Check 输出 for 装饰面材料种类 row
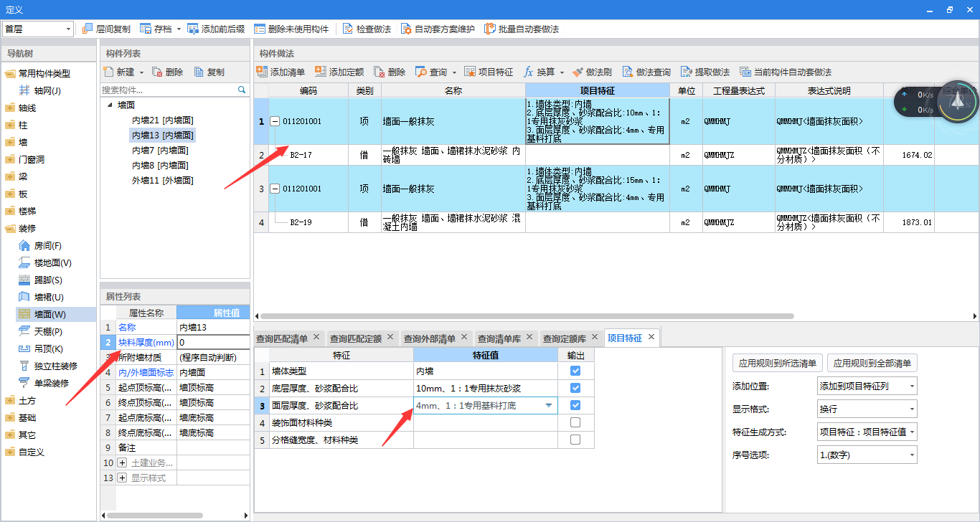This screenshot has width=980, height=522. click(x=575, y=422)
